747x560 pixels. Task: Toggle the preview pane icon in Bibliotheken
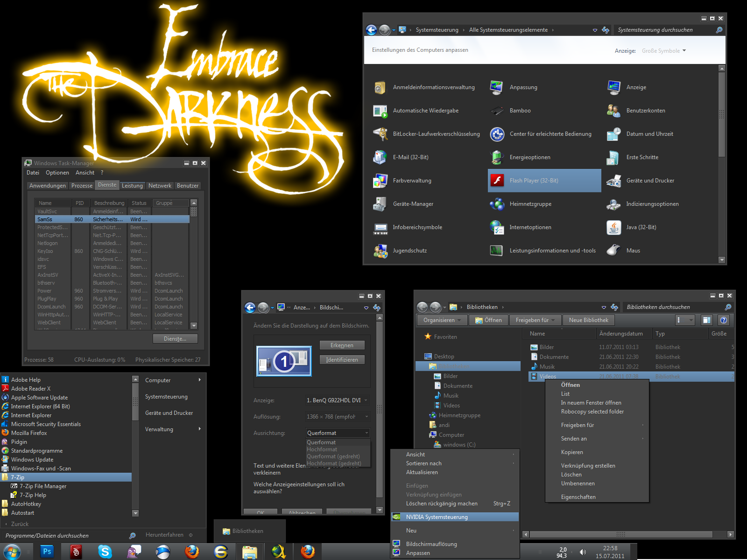tap(706, 320)
